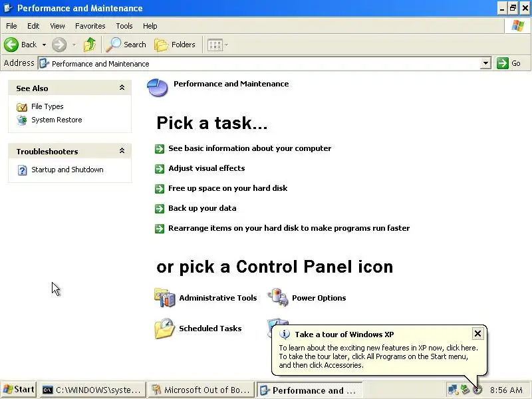Open Administrative Tools label
This screenshot has width=532, height=399.
pos(218,298)
